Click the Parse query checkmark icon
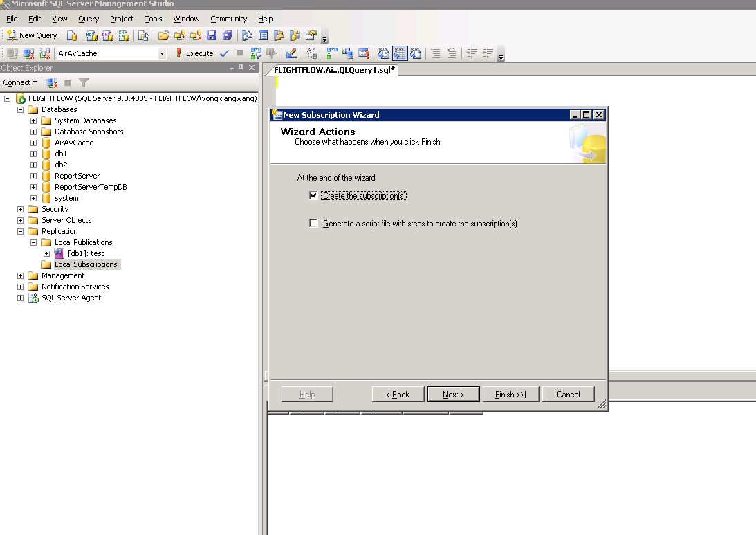The height and width of the screenshot is (535, 756). point(224,53)
